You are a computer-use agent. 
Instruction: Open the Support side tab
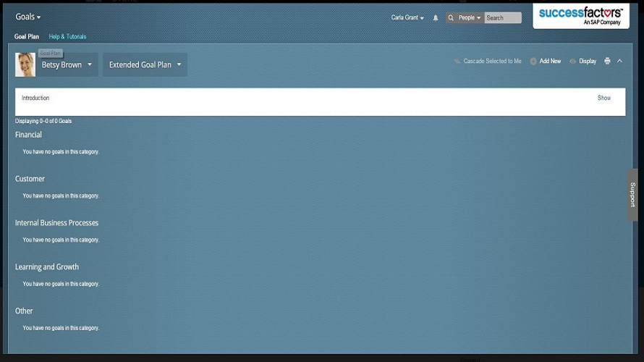pos(632,195)
